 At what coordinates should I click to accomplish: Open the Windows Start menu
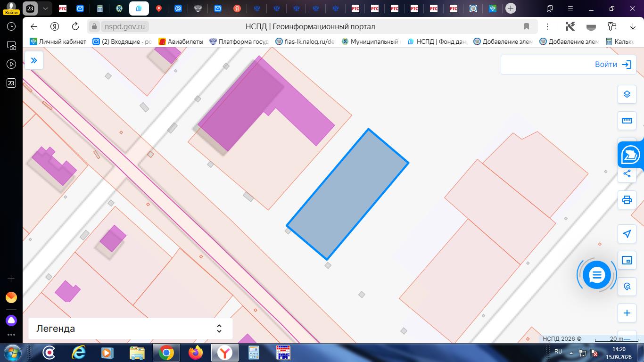pyautogui.click(x=11, y=353)
